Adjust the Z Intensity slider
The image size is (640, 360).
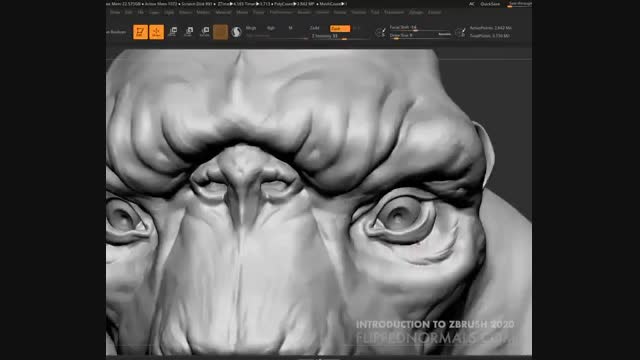coord(339,36)
